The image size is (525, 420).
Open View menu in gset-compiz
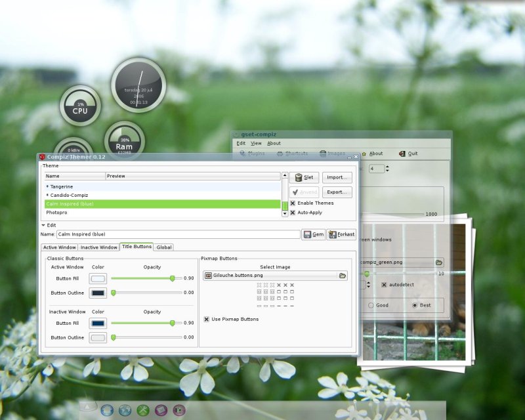[256, 143]
